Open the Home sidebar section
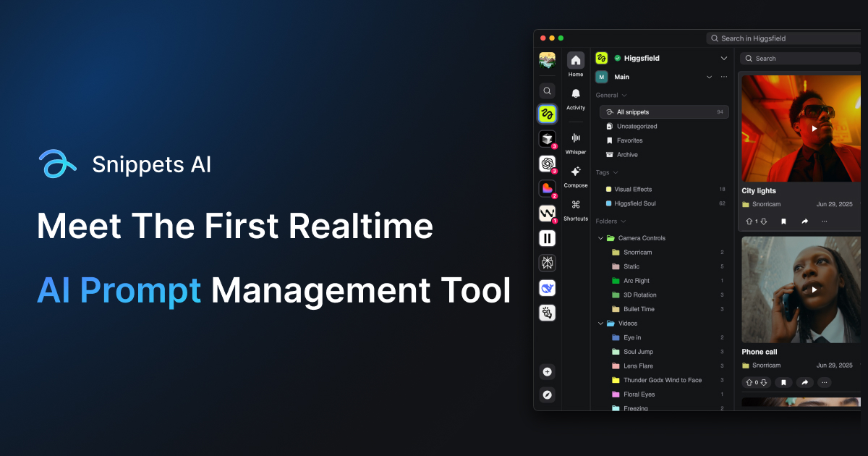Screen dimensions: 868x456 [x=576, y=64]
